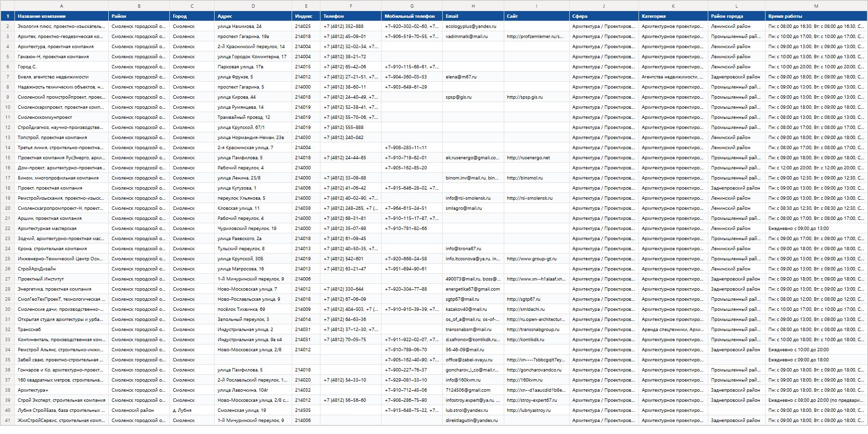The image size is (868, 434).
Task: Click the 'Индекс' header cell
Action: click(306, 16)
